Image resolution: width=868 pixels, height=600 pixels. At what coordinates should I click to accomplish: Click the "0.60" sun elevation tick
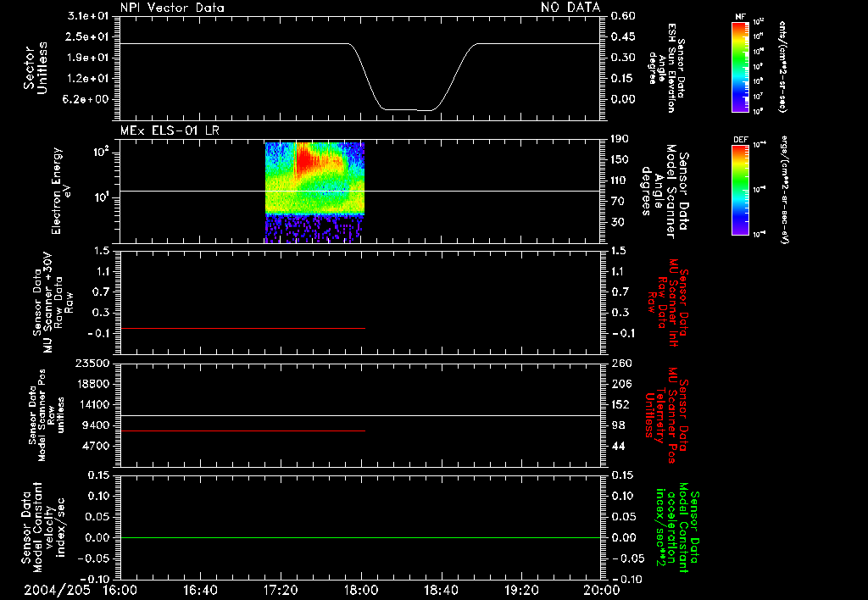[x=623, y=16]
